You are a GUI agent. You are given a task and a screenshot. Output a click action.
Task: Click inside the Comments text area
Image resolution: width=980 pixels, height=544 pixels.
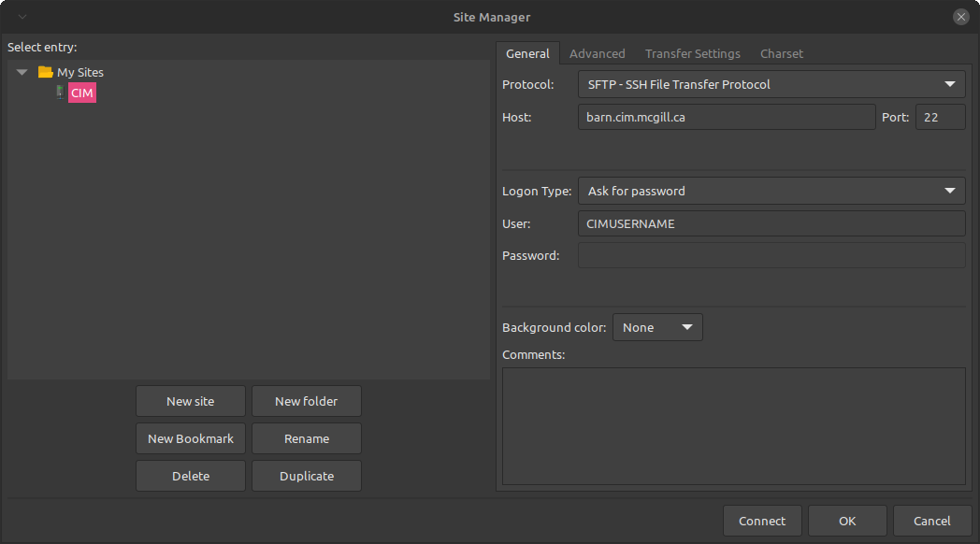point(733,425)
